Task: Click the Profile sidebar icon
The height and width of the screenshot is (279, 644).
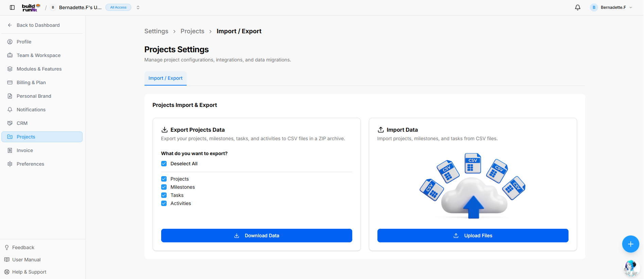Action: point(10,42)
